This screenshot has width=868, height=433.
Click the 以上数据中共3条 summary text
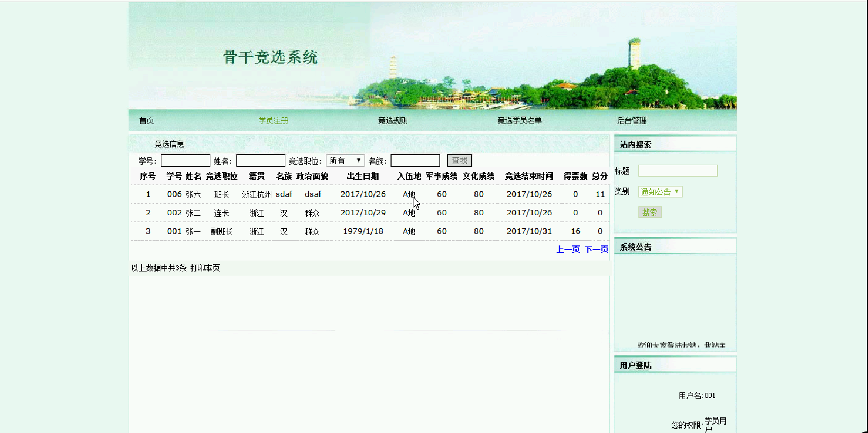(x=159, y=268)
